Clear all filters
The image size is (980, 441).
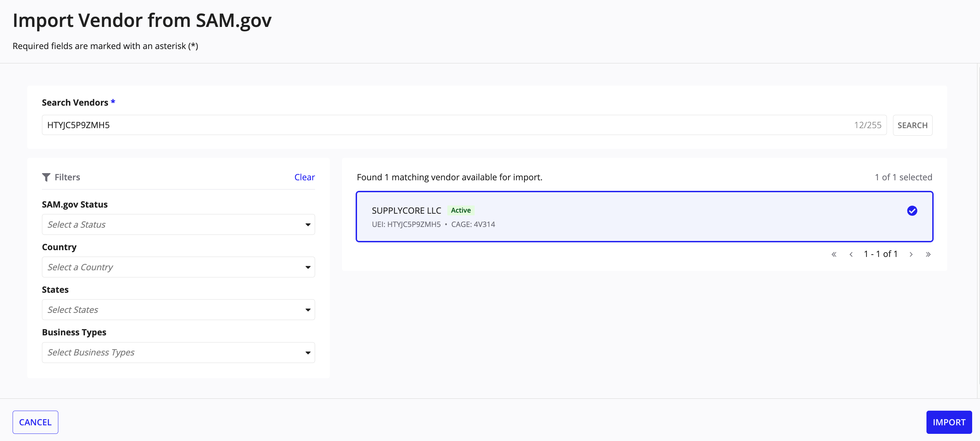coord(305,177)
